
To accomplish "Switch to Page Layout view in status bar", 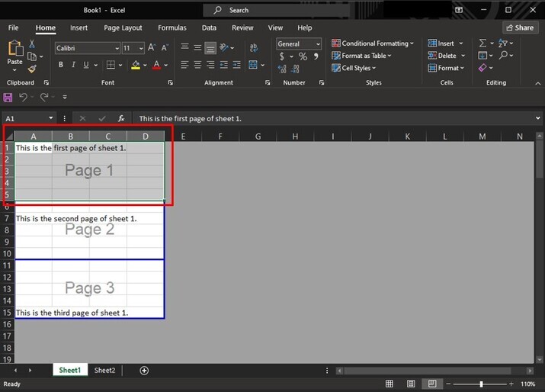I will tap(411, 384).
